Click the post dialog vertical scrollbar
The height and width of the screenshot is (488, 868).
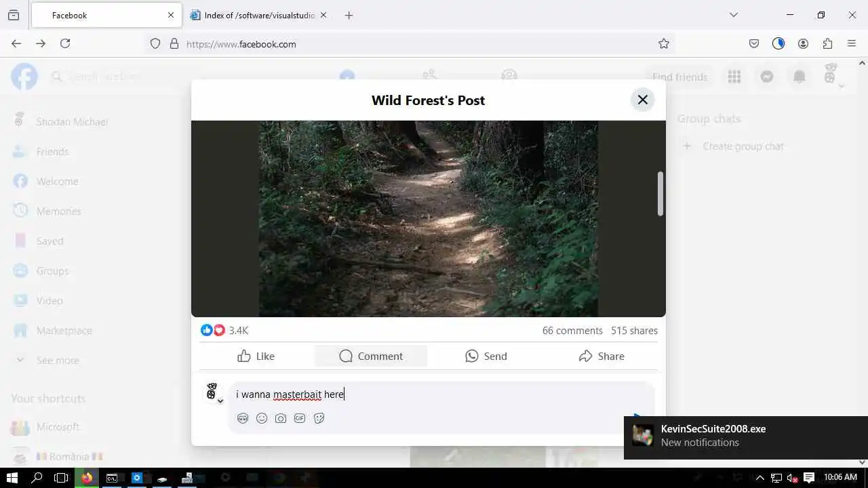pyautogui.click(x=660, y=194)
